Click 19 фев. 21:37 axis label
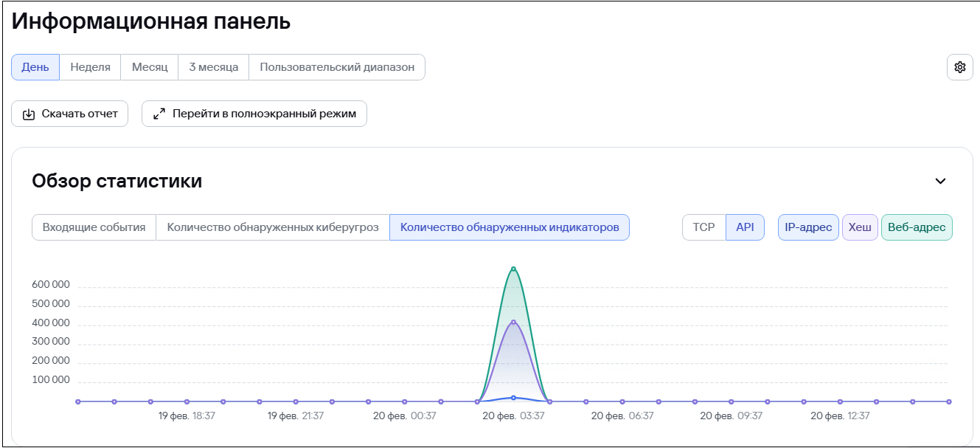Image resolution: width=980 pixels, height=448 pixels. click(295, 416)
